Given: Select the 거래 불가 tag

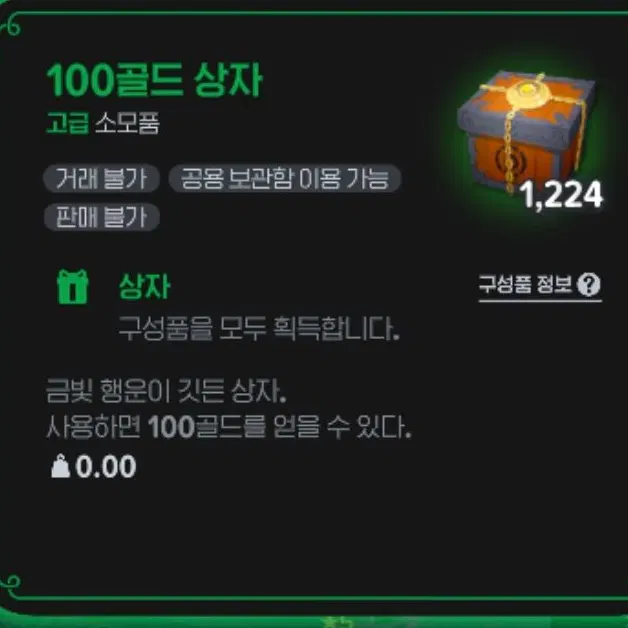Looking at the screenshot, I should (101, 178).
